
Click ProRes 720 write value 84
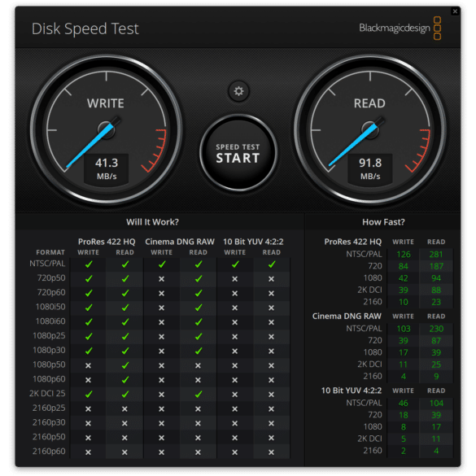pos(404,266)
